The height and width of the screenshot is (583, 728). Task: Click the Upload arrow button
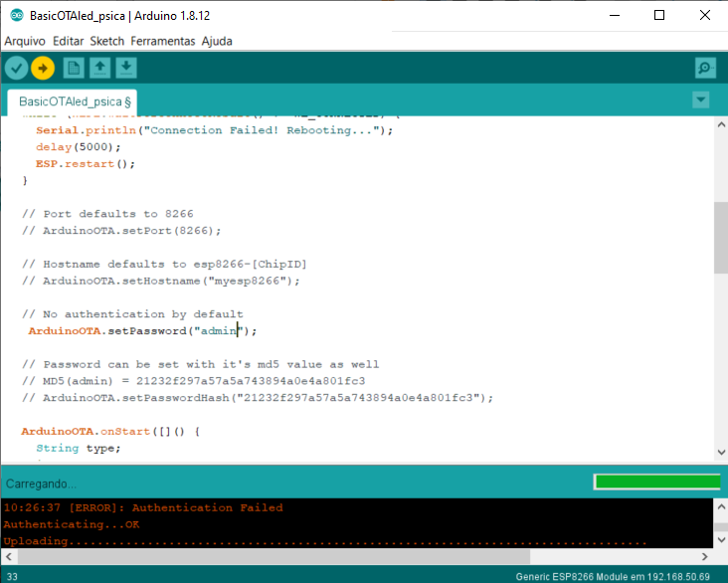tap(43, 69)
